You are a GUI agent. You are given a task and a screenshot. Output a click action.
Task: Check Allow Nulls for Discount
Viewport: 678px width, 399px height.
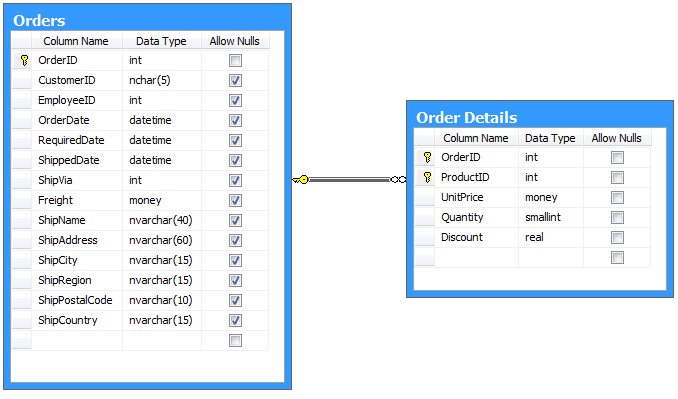(617, 237)
